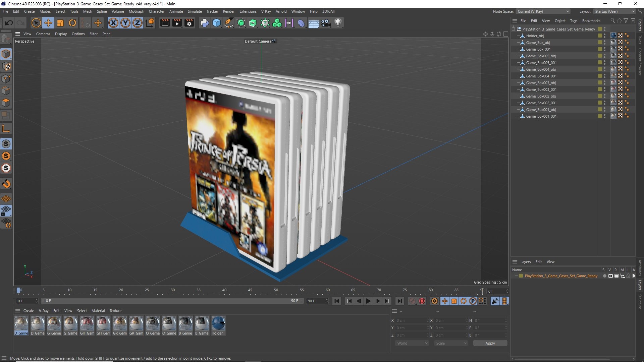Go to start of animation

[337, 301]
